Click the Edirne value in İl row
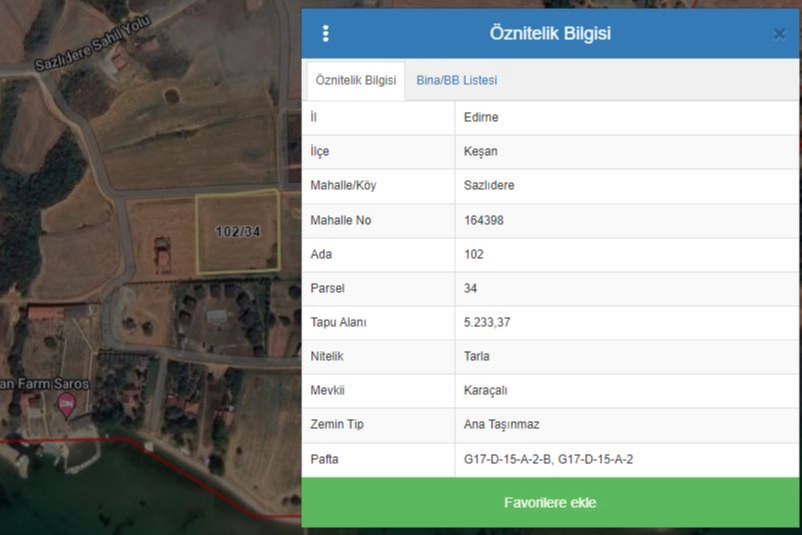 point(481,118)
